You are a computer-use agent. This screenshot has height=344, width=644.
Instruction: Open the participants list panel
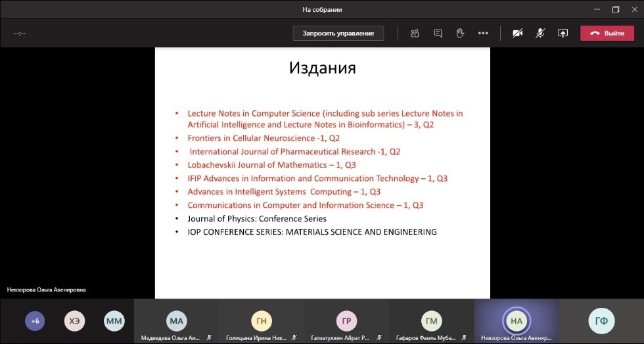(415, 34)
